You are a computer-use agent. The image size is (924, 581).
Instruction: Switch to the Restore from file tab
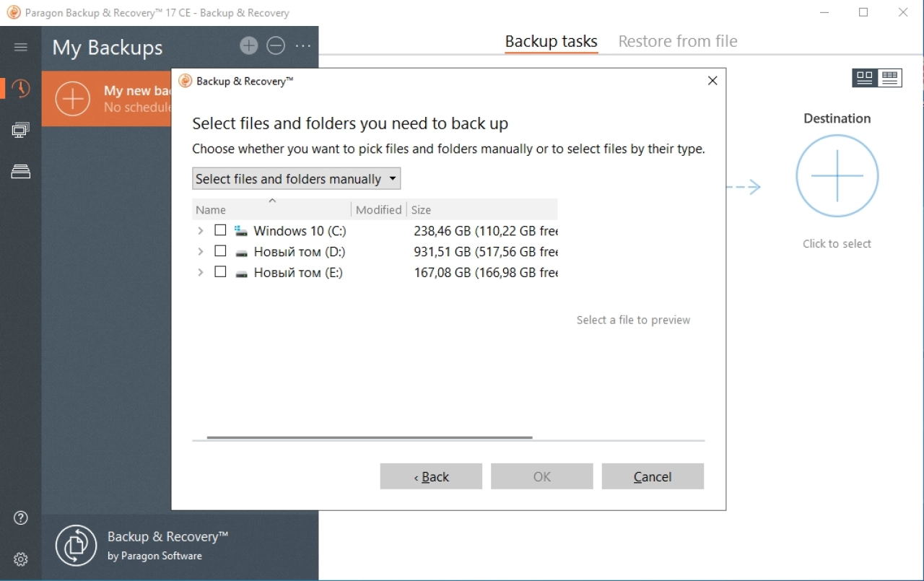[678, 41]
